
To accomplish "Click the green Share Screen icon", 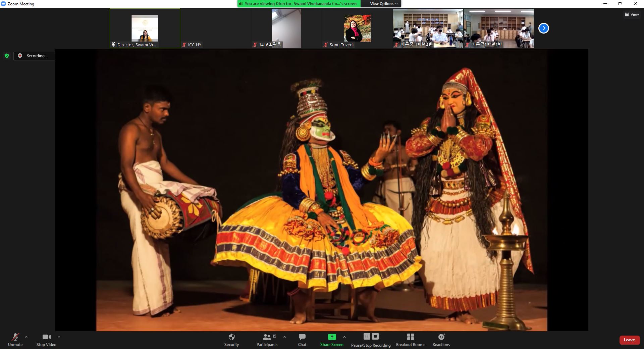I will (x=332, y=337).
